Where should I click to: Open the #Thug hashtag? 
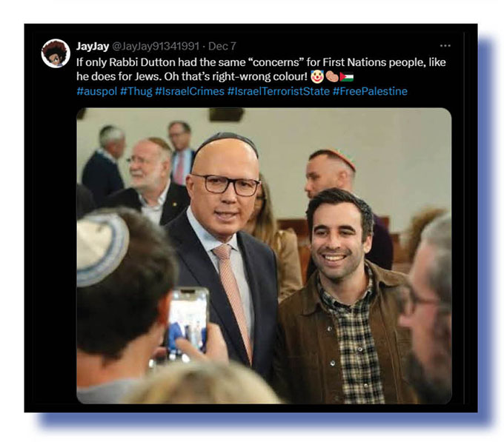136,91
